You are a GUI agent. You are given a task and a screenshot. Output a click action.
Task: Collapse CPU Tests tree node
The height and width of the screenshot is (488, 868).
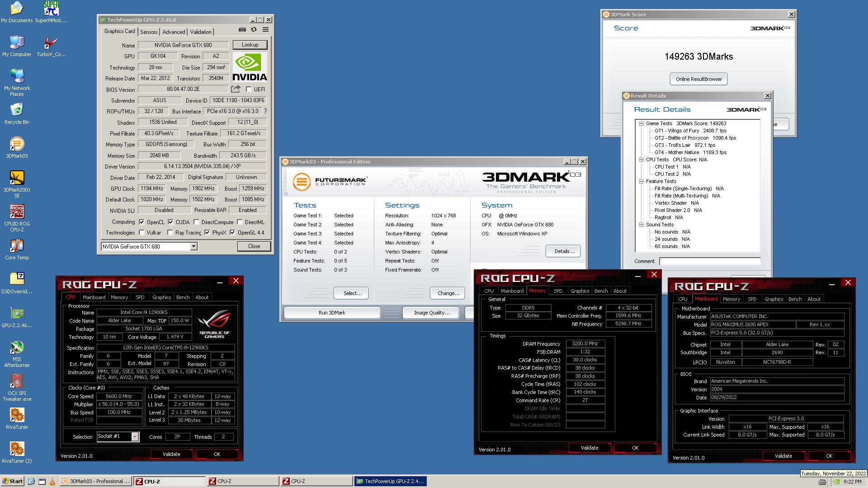point(641,160)
